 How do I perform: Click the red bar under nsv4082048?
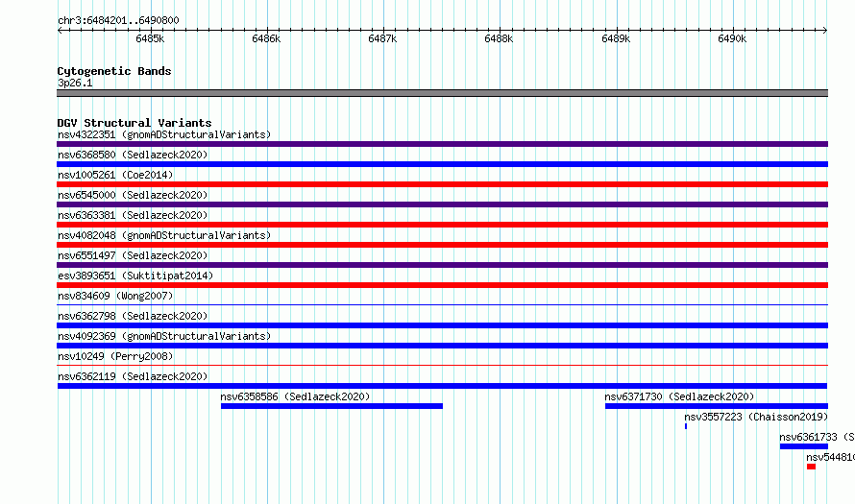(x=442, y=245)
